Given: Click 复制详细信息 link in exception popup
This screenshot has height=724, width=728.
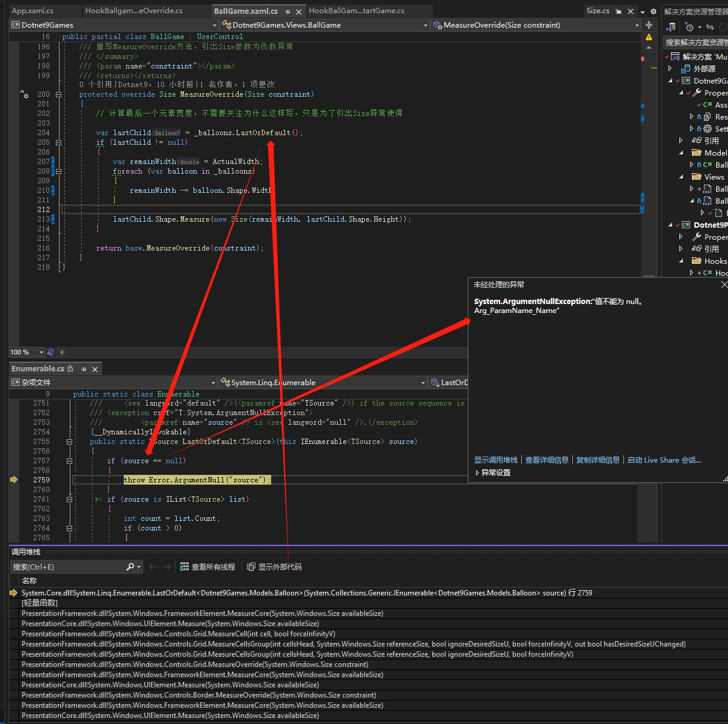Looking at the screenshot, I should click(x=598, y=460).
